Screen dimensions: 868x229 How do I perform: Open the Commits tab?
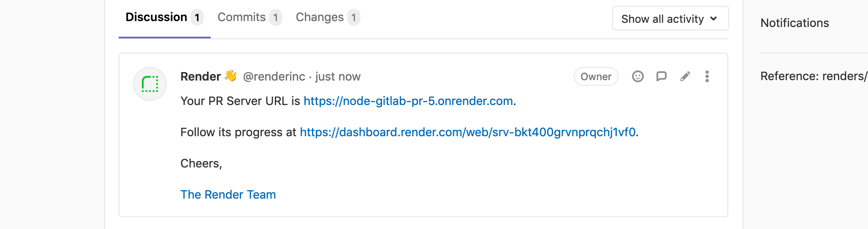coord(241,17)
